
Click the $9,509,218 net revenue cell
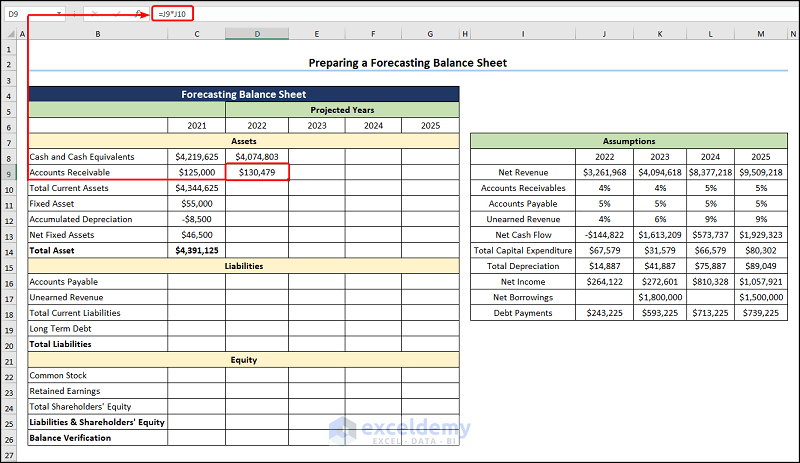(761, 173)
